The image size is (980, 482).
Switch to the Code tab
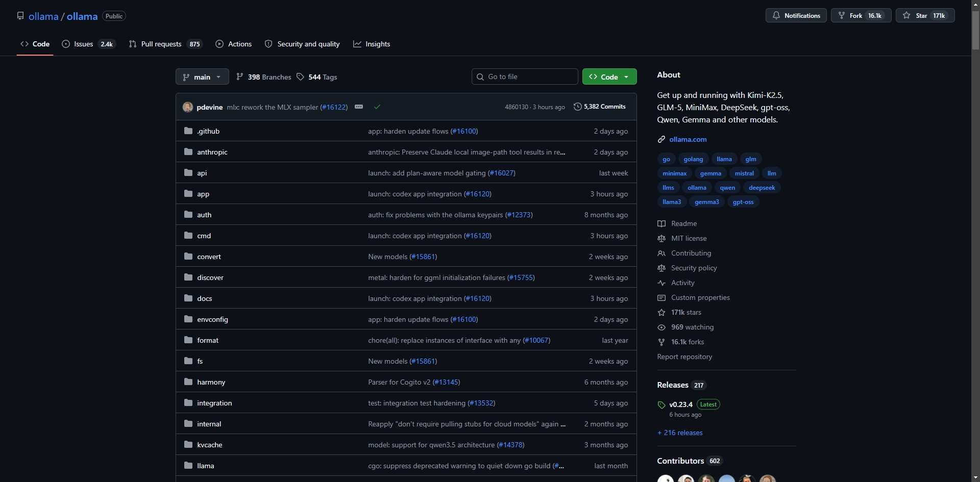pyautogui.click(x=35, y=44)
